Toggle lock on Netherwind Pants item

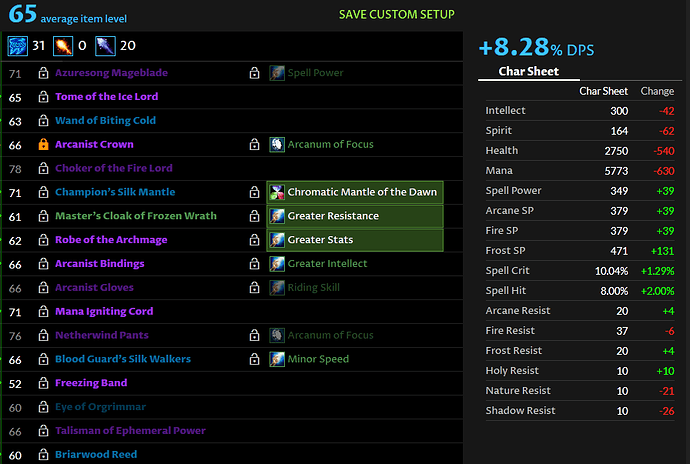coord(43,335)
